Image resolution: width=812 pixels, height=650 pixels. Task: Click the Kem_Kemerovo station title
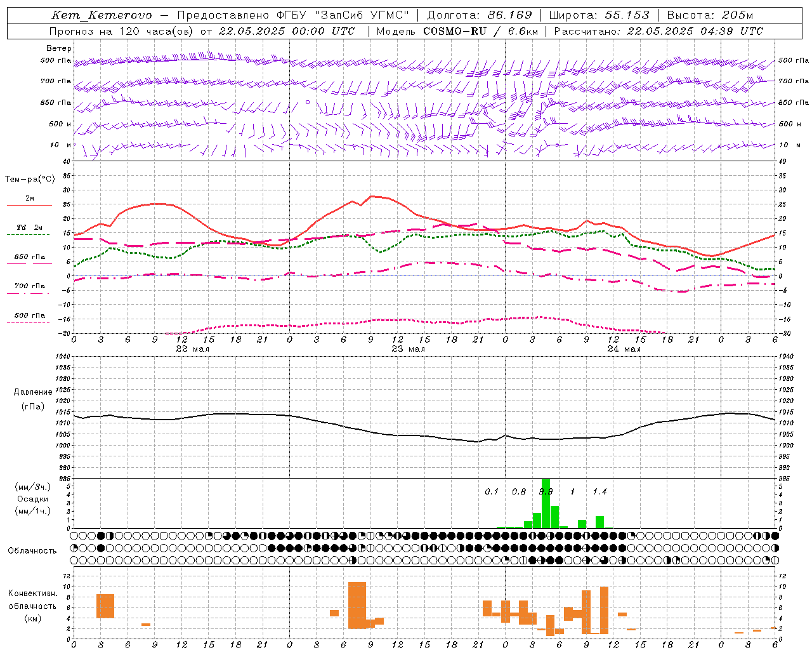101,15
